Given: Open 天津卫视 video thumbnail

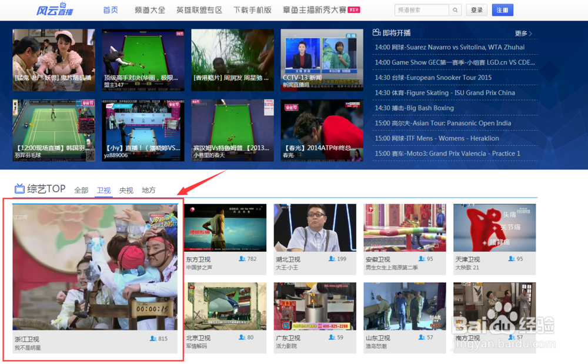Looking at the screenshot, I should [x=495, y=228].
